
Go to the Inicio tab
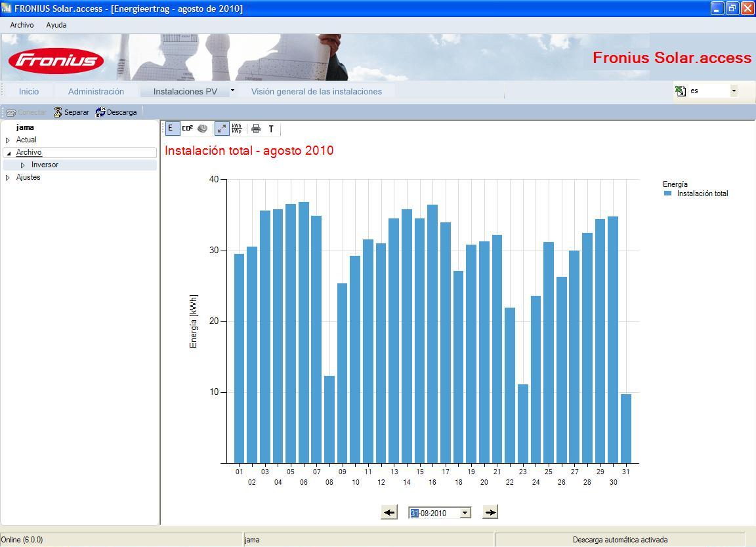(29, 91)
